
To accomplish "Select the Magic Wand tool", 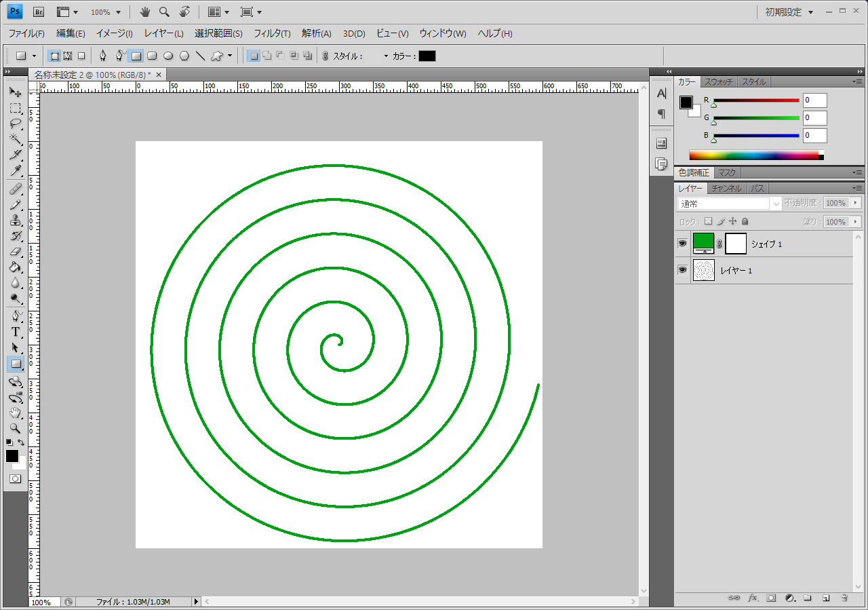I will [x=15, y=140].
